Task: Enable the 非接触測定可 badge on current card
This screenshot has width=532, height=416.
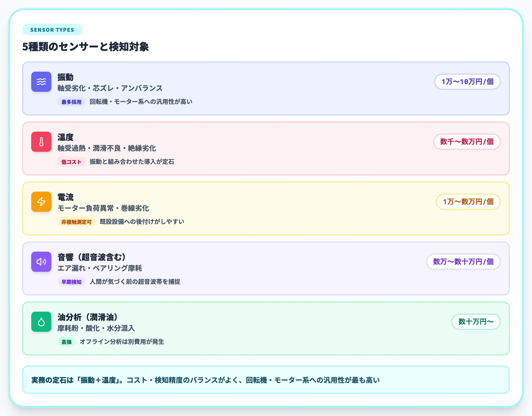Action: [77, 222]
